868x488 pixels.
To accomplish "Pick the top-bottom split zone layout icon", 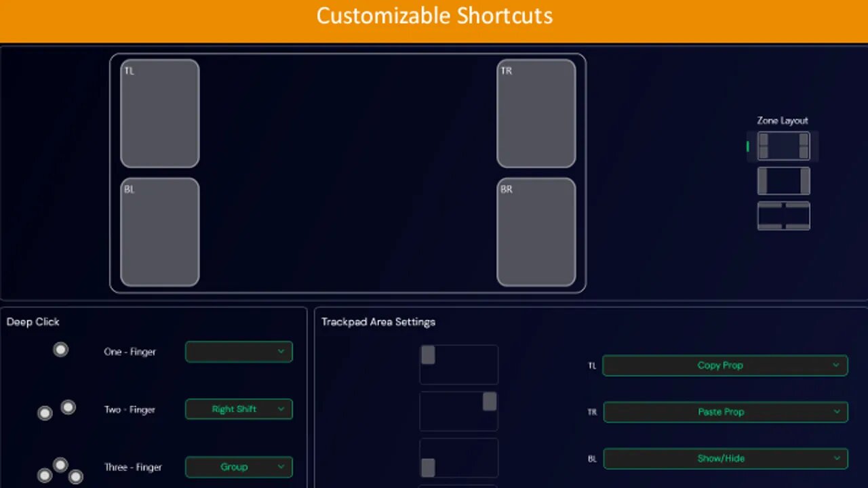I will [783, 216].
